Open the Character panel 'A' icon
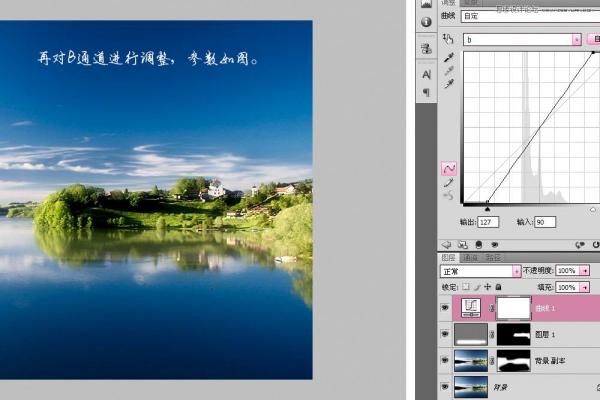This screenshot has width=600, height=400. 426,74
